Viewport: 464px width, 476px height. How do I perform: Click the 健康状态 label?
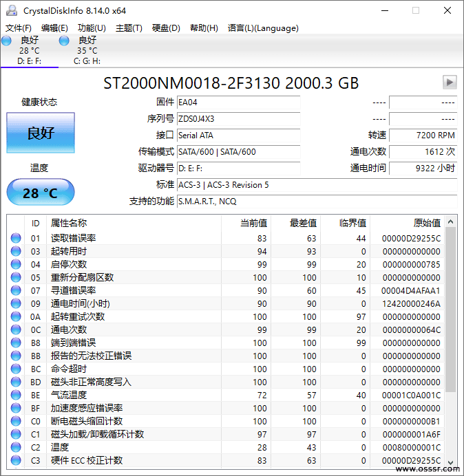(x=39, y=102)
